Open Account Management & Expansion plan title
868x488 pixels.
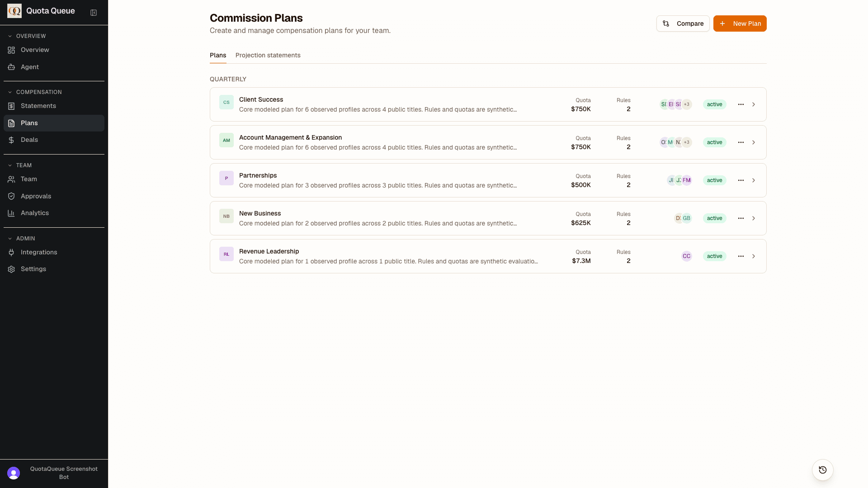pos(290,137)
